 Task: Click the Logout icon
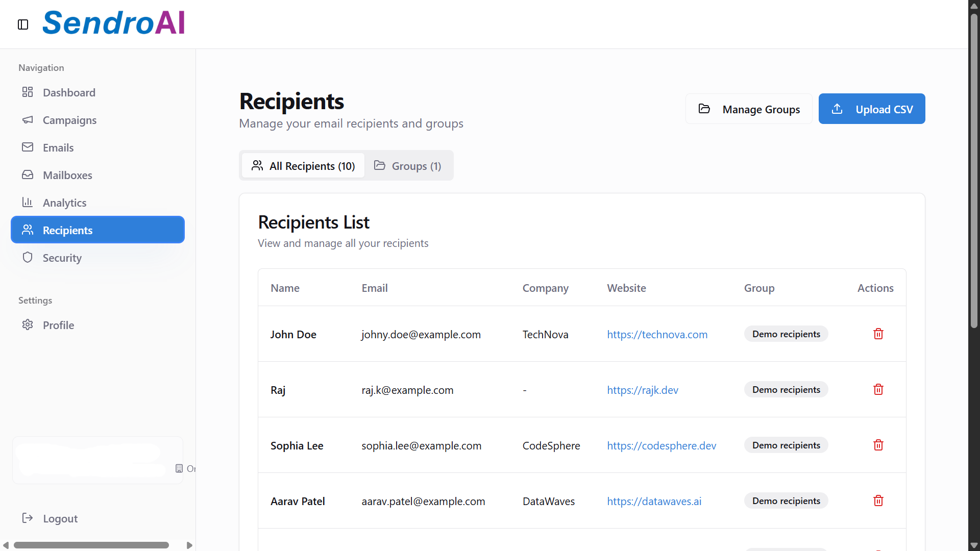click(x=28, y=518)
